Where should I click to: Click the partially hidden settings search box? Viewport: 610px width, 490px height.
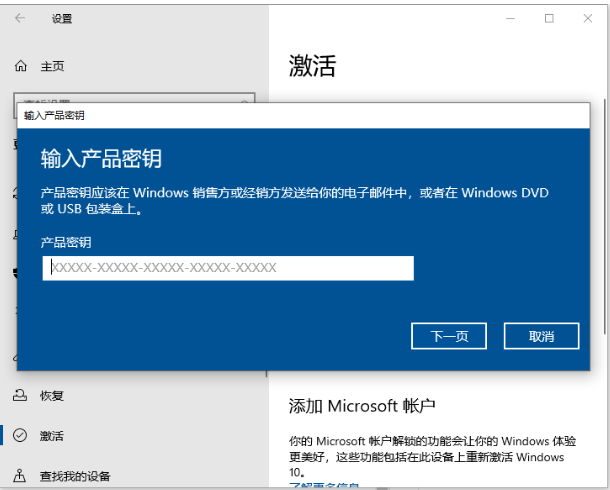(x=135, y=99)
